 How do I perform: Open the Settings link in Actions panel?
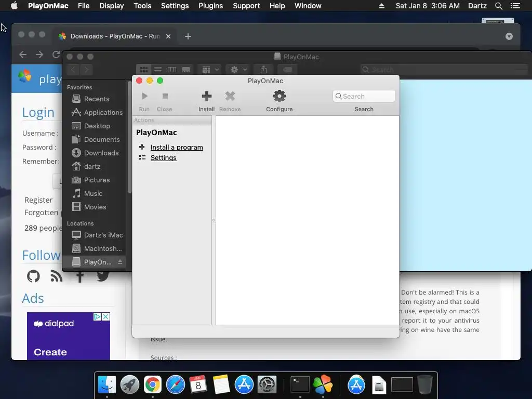tap(163, 158)
